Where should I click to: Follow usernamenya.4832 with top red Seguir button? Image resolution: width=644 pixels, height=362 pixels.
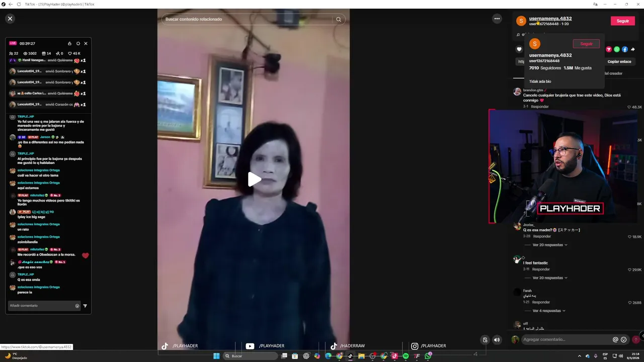(x=623, y=21)
